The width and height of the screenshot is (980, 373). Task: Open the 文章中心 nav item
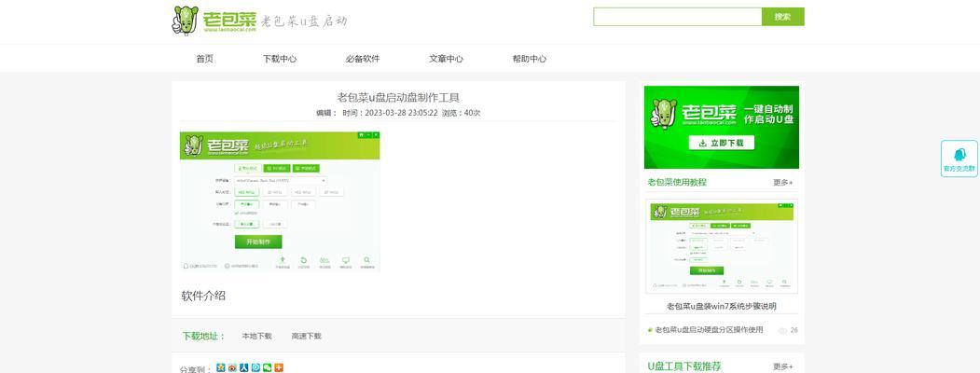pyautogui.click(x=447, y=59)
